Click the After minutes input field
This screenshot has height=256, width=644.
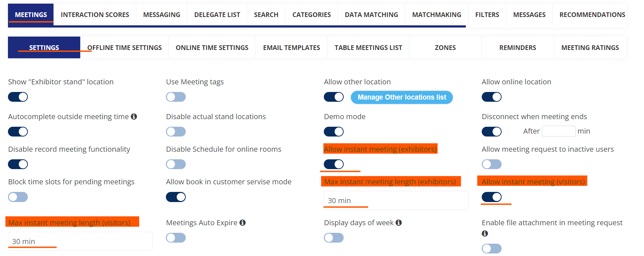point(558,131)
